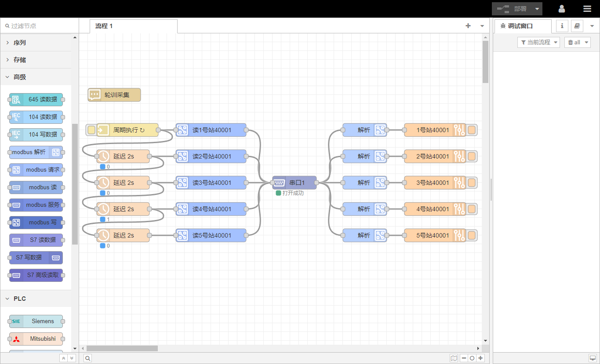Open the 部署 deploy options dropdown arrow
This screenshot has height=364, width=600.
click(537, 9)
